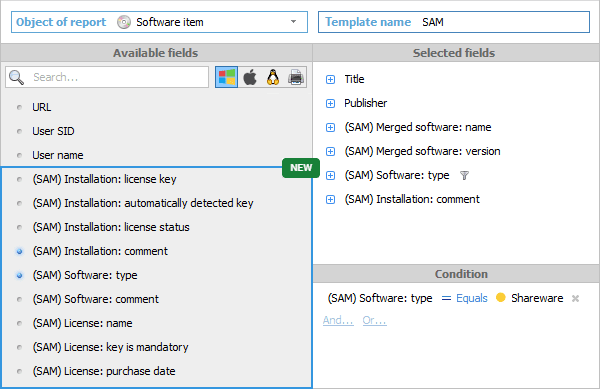Select (SAM) License: name field
Screen dimensions: 600x389
[82, 323]
